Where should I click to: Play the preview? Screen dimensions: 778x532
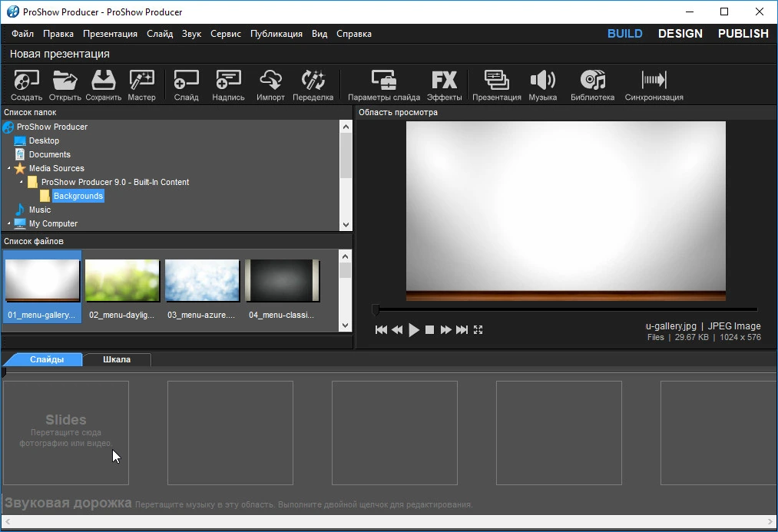414,329
